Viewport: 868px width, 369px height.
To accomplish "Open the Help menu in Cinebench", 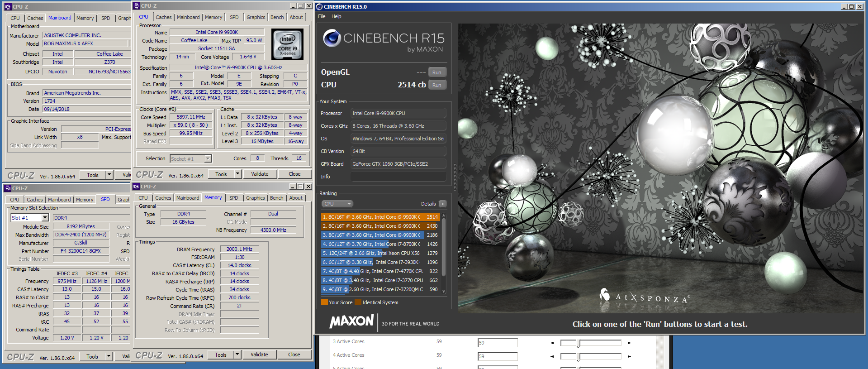I will 337,16.
